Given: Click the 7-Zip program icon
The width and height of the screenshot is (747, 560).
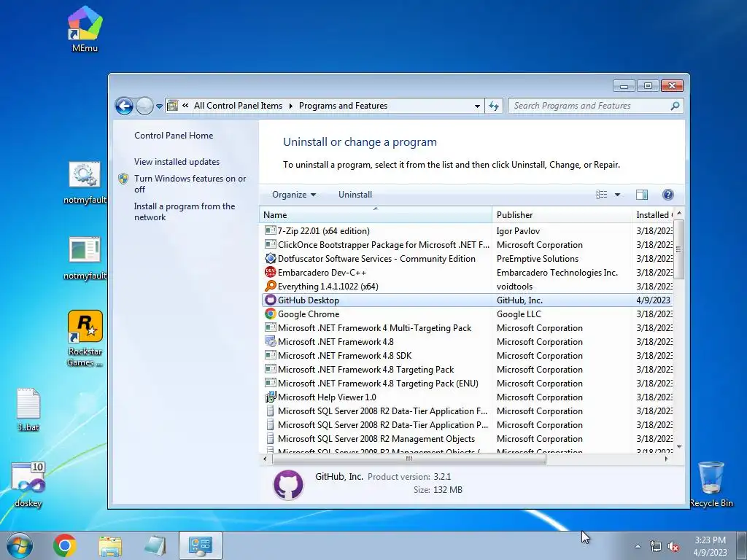Looking at the screenshot, I should pyautogui.click(x=270, y=231).
